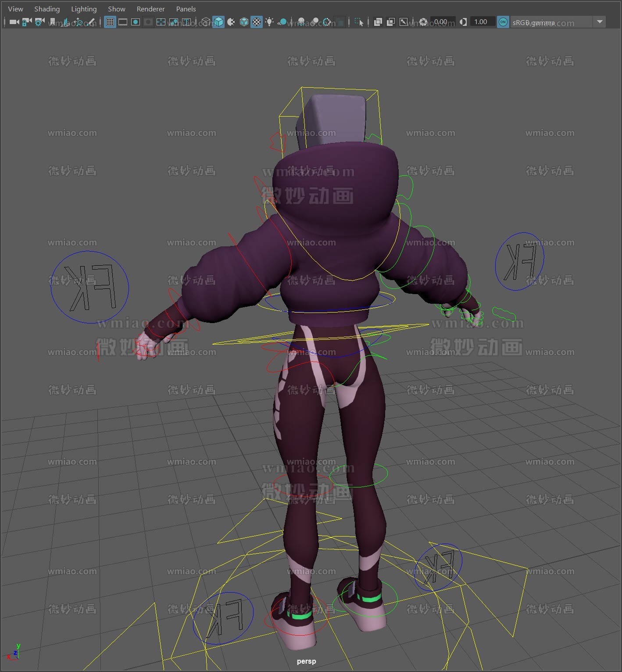
Task: Toggle the grid display in the viewport
Action: [110, 22]
